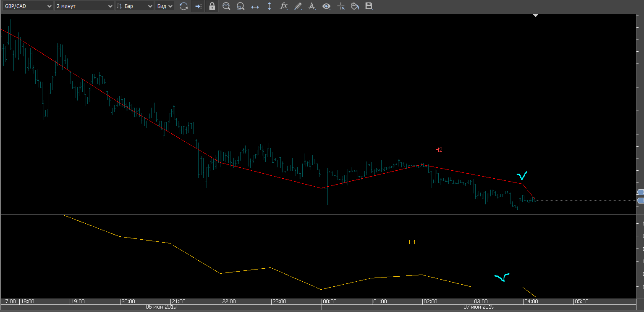
Task: Select the text 'A' annotation tool
Action: tap(312, 6)
